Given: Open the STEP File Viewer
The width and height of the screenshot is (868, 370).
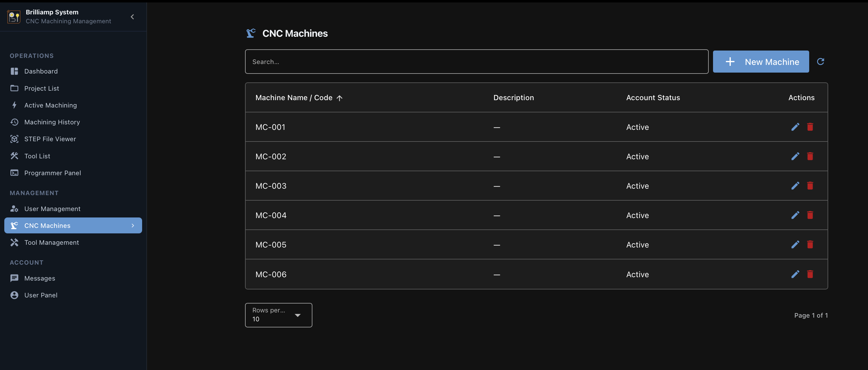Looking at the screenshot, I should 73,139.
